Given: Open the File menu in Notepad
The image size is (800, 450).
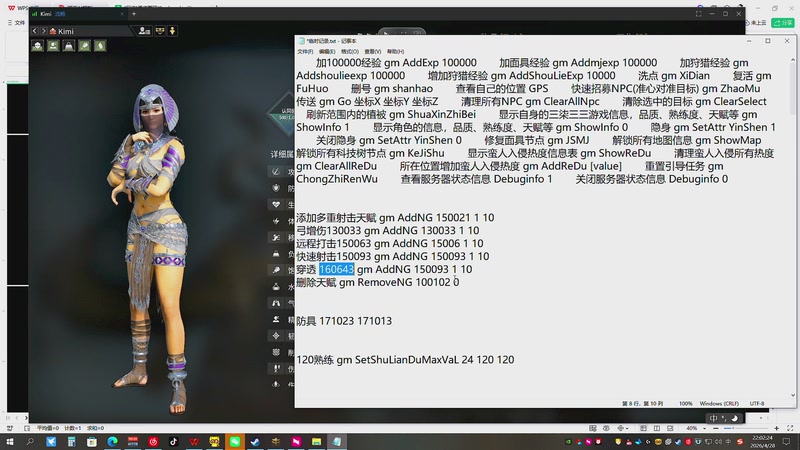Looking at the screenshot, I should coord(305,52).
